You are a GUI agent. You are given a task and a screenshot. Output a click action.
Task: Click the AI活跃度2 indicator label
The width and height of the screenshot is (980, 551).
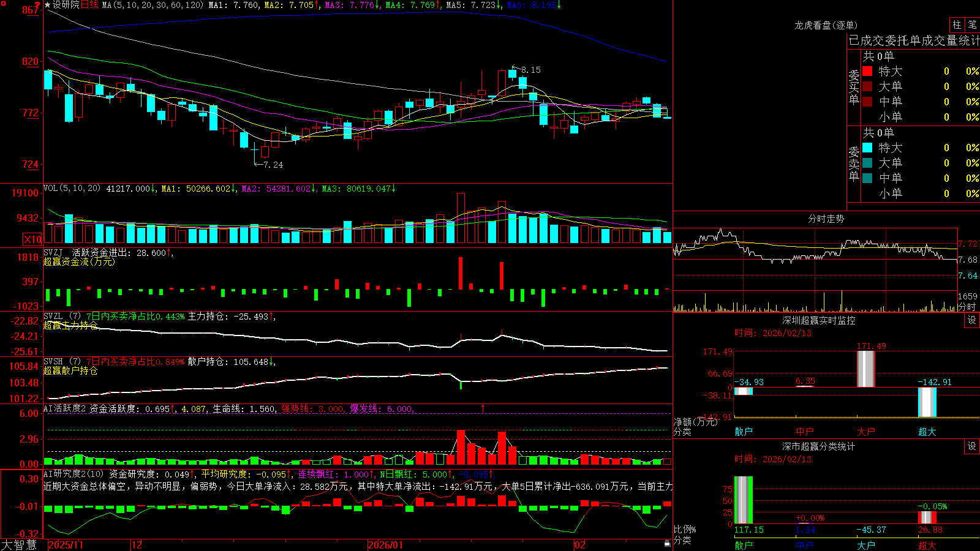(65, 408)
